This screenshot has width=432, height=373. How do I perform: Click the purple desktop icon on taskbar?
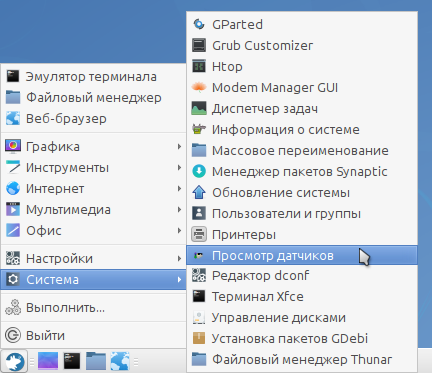point(48,361)
